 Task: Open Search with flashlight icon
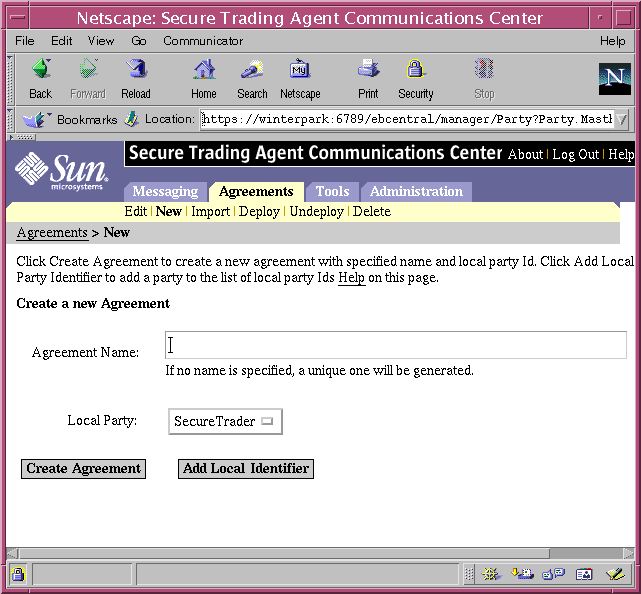[x=252, y=68]
